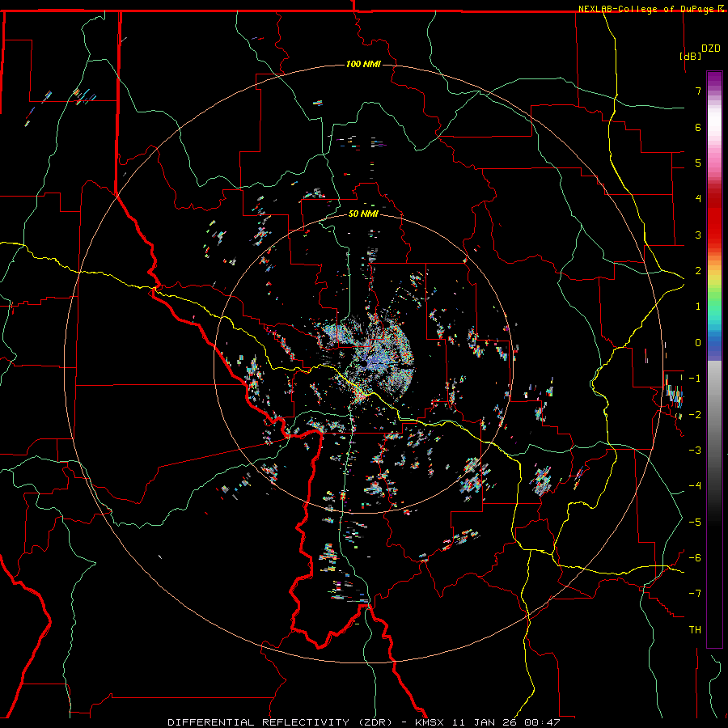Click the 50 NMI range ring label

[363, 214]
